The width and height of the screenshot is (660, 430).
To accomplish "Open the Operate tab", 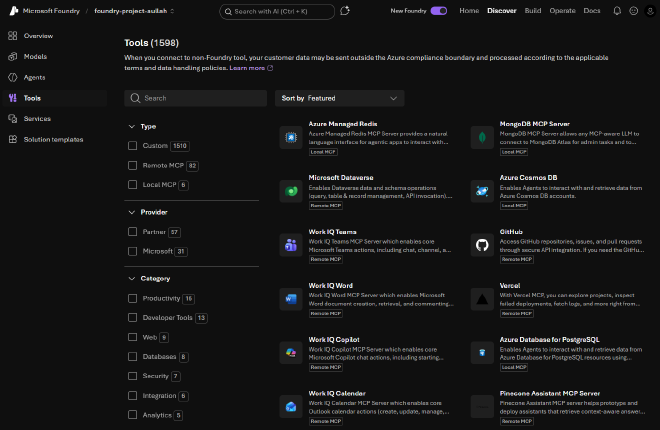I will click(x=562, y=11).
